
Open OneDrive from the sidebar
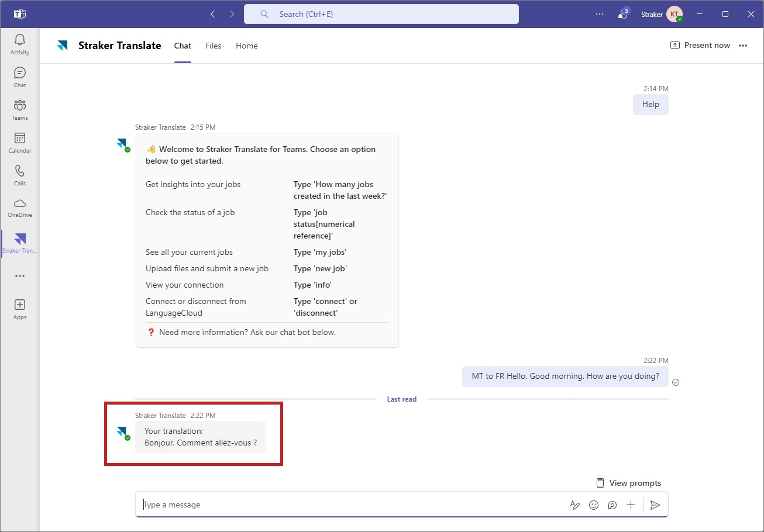[20, 208]
